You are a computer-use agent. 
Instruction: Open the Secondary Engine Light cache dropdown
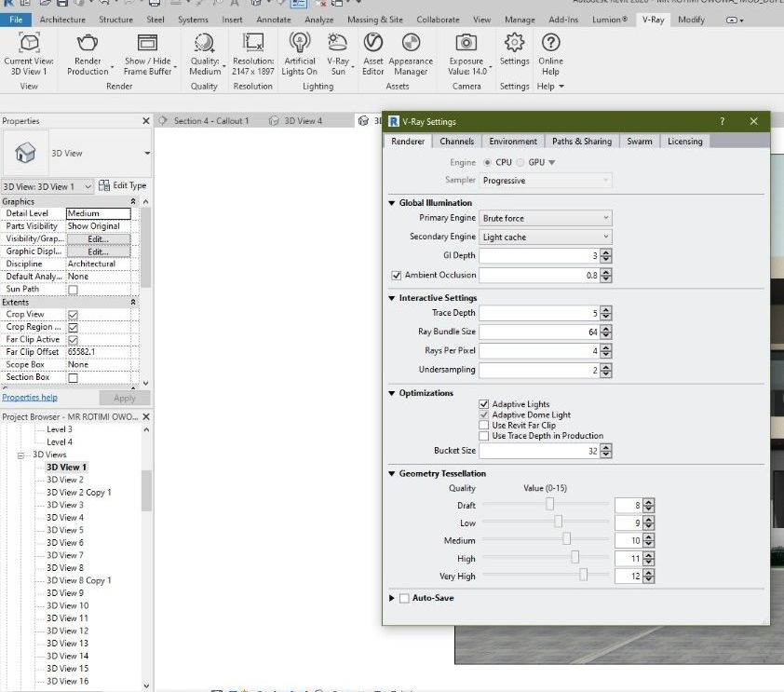(x=545, y=237)
